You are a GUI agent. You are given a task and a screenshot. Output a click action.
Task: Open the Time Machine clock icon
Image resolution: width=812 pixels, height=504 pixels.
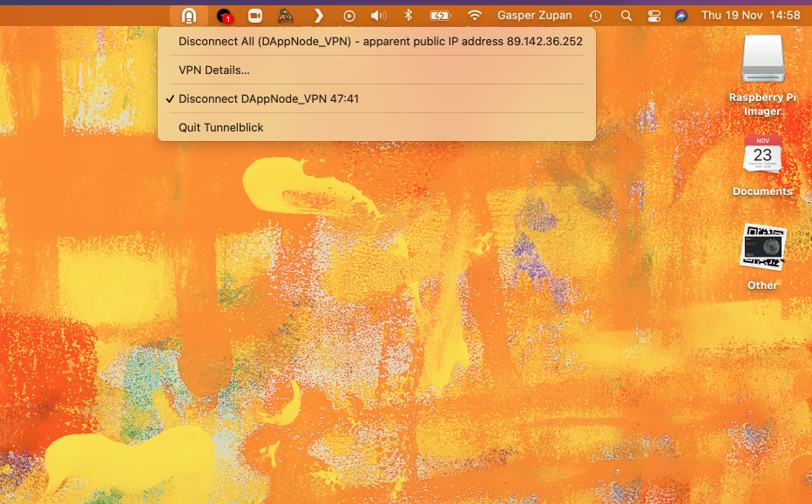[595, 16]
